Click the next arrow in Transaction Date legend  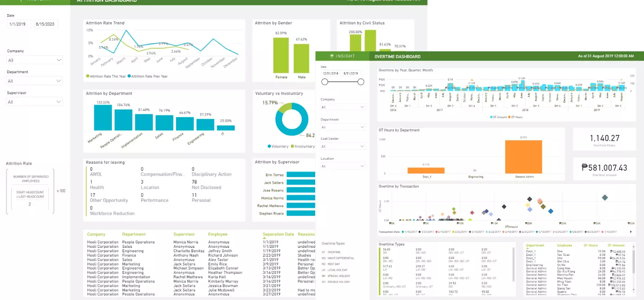pyautogui.click(x=631, y=231)
